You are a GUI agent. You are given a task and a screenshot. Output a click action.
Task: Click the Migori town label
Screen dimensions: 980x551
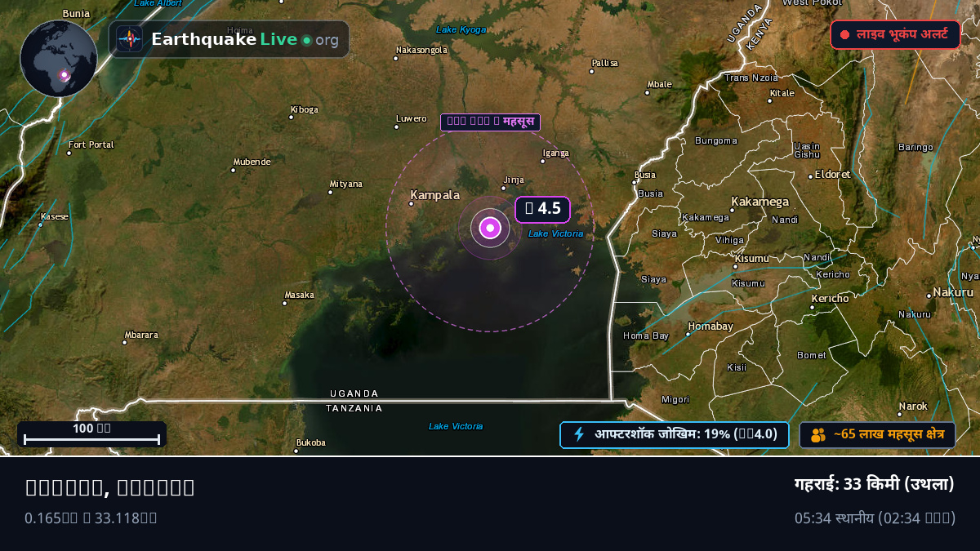pyautogui.click(x=675, y=399)
